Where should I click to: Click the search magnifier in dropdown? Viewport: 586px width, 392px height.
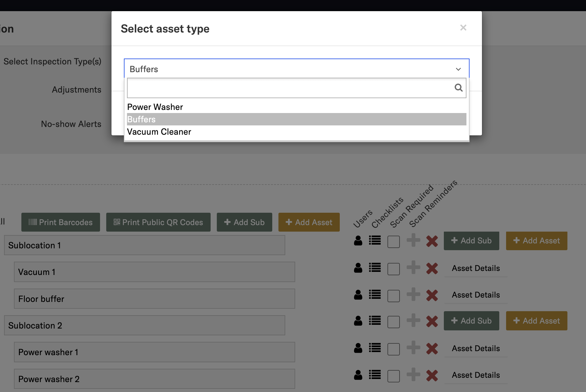point(458,88)
